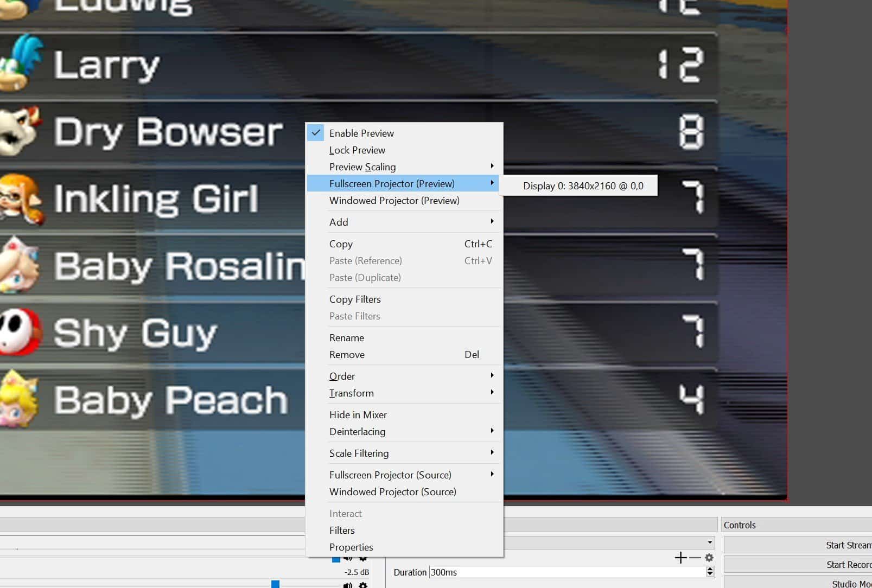The image size is (872, 588).
Task: Toggle Hide in Mixer for the source
Action: [358, 415]
